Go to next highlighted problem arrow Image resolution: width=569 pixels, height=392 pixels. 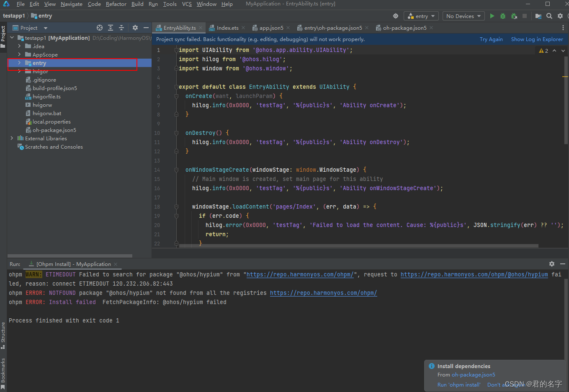click(x=563, y=51)
